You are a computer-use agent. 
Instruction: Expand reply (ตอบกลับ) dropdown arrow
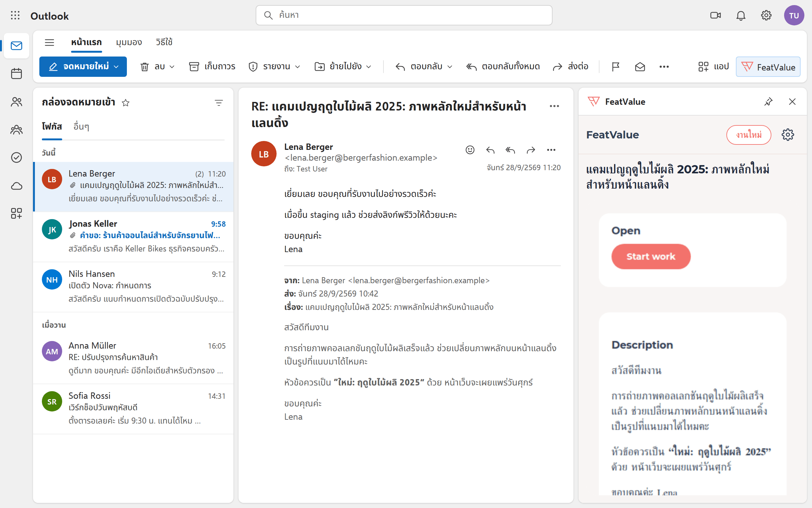point(450,67)
